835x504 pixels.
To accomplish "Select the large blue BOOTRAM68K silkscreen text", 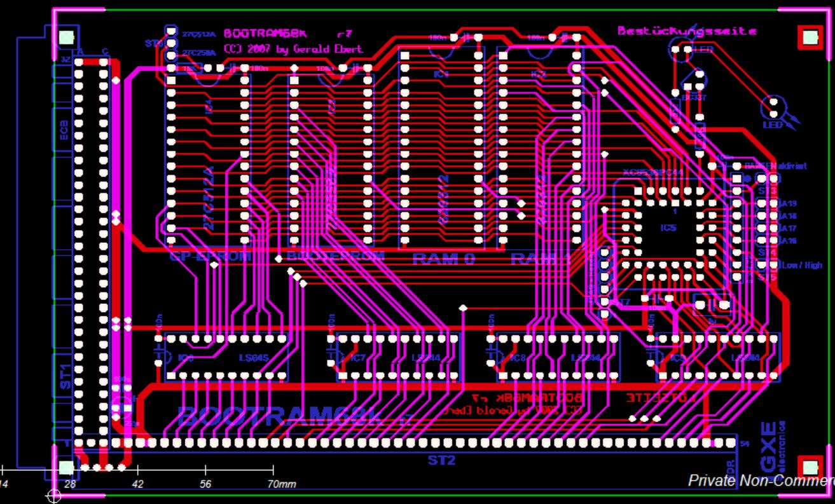I will click(280, 418).
